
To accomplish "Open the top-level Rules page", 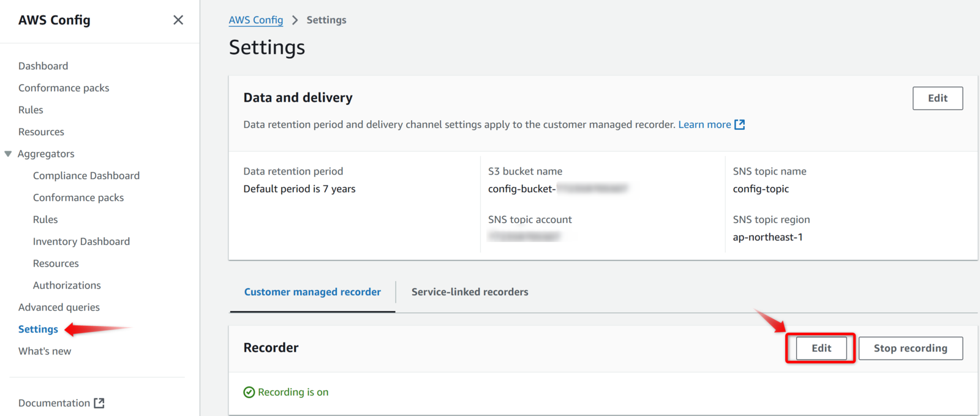I will (x=31, y=110).
